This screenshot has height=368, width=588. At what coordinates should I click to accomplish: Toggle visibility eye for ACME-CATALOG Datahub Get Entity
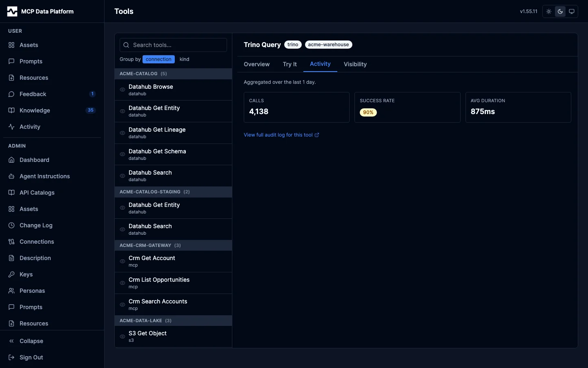pos(122,111)
